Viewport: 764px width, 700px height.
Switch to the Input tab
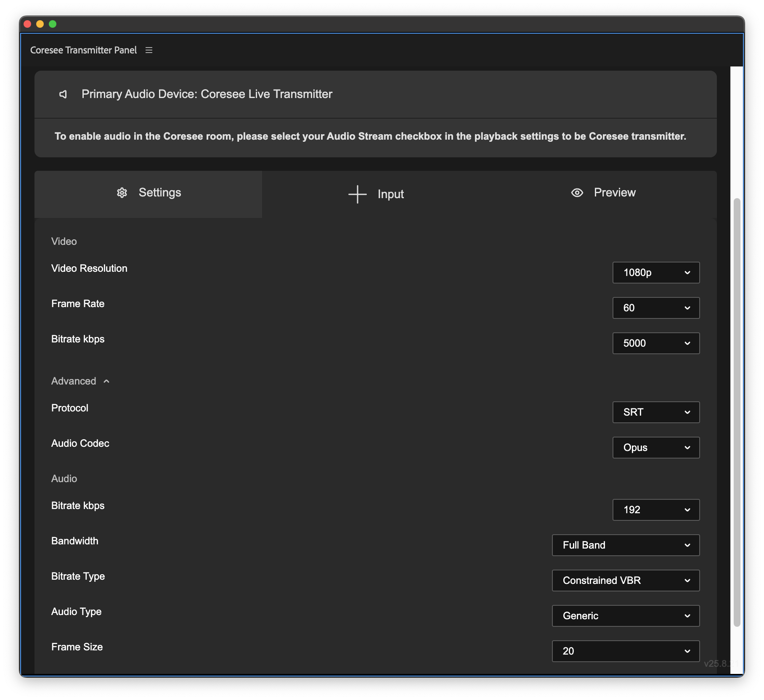click(376, 194)
